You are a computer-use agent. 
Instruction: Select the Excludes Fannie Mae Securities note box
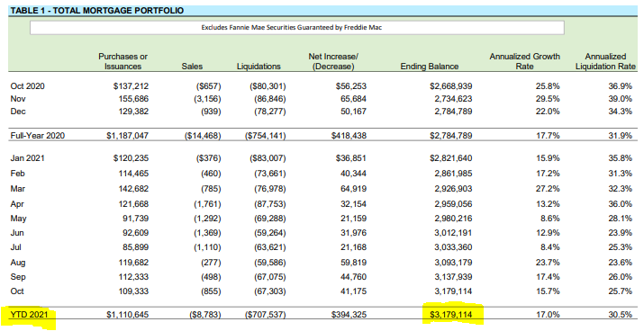297,28
